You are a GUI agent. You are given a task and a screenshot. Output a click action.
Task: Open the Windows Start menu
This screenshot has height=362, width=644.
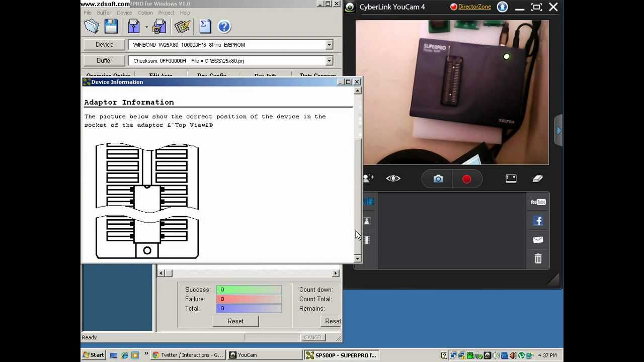pyautogui.click(x=94, y=355)
